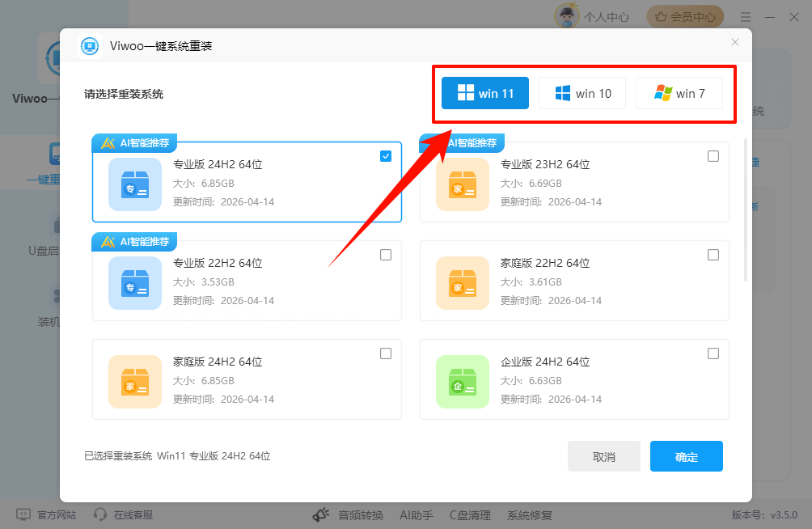Click the 企业版 24H2 green package icon
The height and width of the screenshot is (529, 812).
pos(463,382)
